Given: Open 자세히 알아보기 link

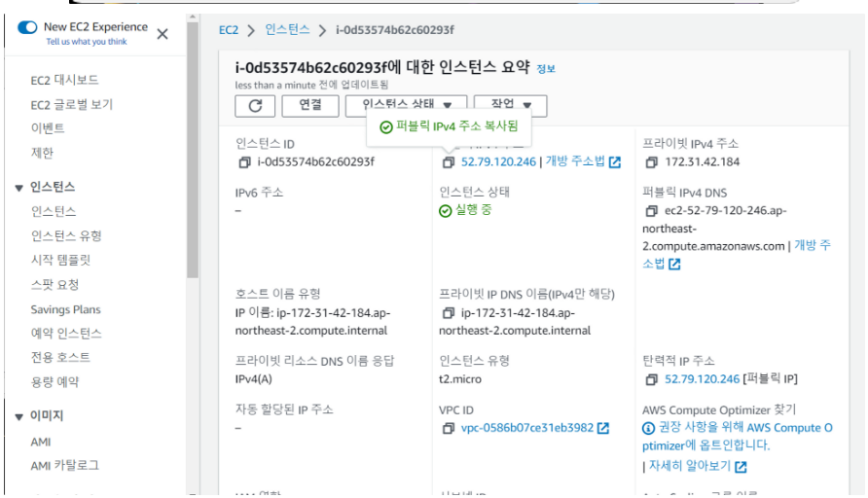Looking at the screenshot, I should click(x=690, y=466).
